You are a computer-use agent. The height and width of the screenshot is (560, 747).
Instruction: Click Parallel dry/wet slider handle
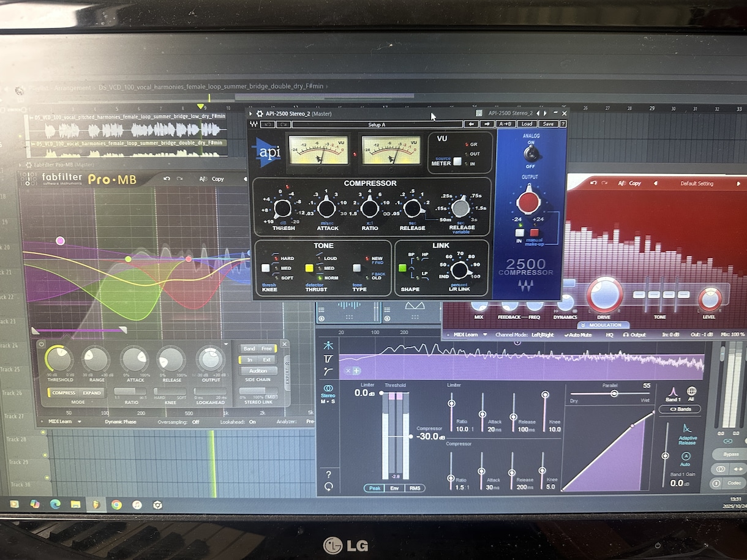614,394
